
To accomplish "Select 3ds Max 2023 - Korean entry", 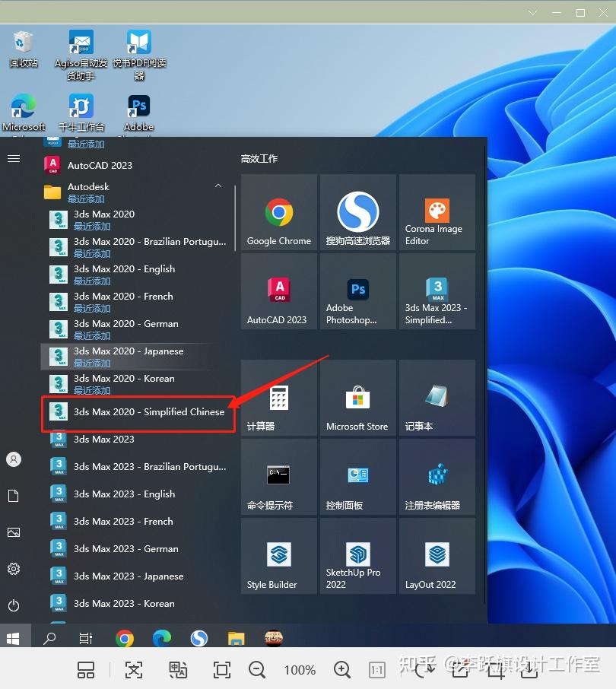I will click(x=137, y=603).
